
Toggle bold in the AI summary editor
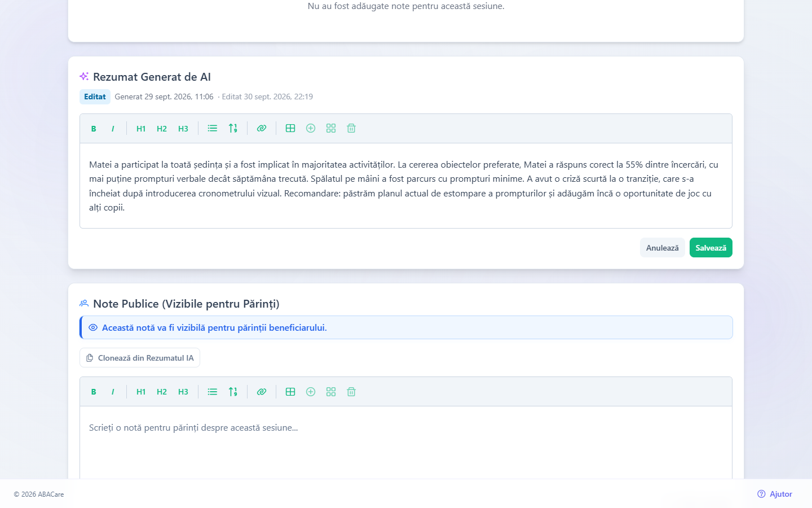[94, 129]
